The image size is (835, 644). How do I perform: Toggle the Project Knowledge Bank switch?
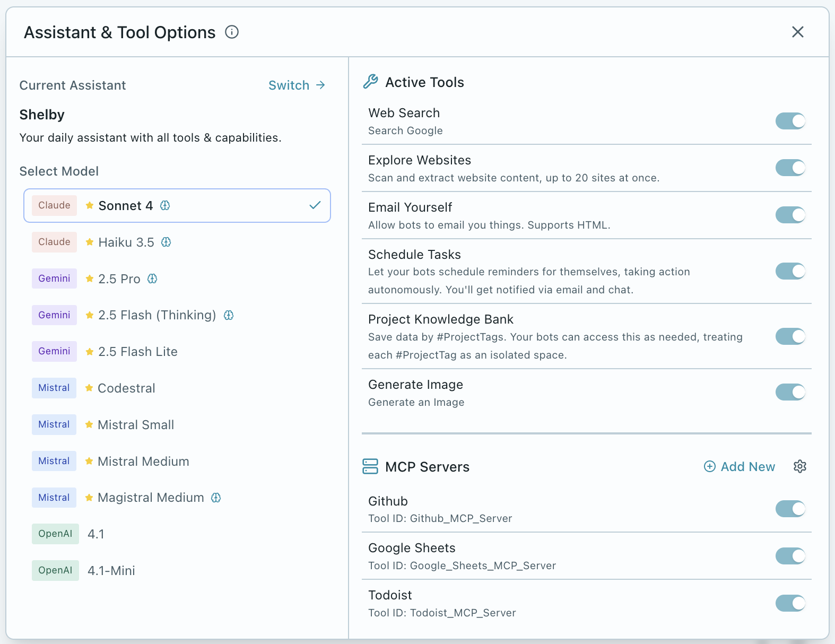790,336
